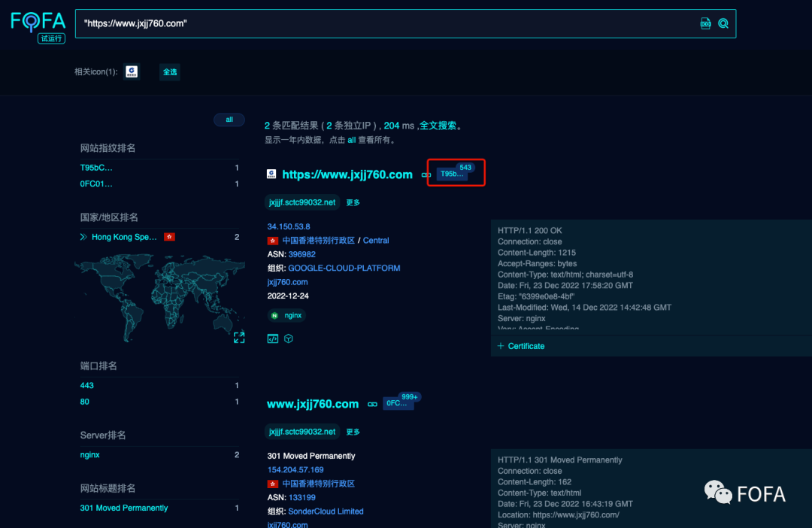Filter by T95bC... fingerprint

pyautogui.click(x=96, y=168)
